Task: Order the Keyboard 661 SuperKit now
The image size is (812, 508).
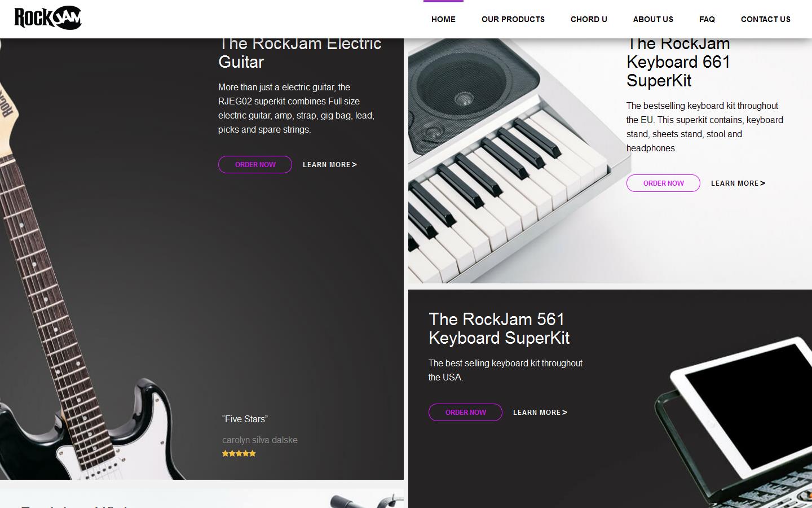Action: coord(663,183)
